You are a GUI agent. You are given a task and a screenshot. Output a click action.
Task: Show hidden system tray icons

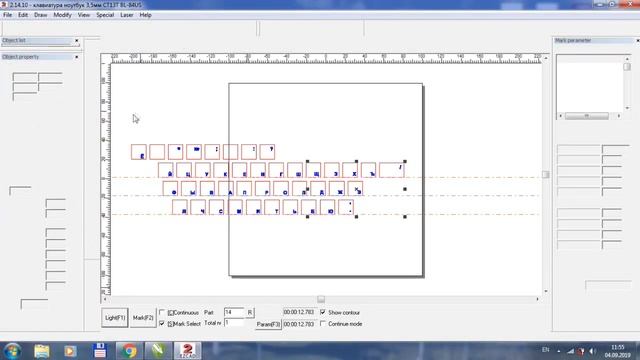coord(558,351)
